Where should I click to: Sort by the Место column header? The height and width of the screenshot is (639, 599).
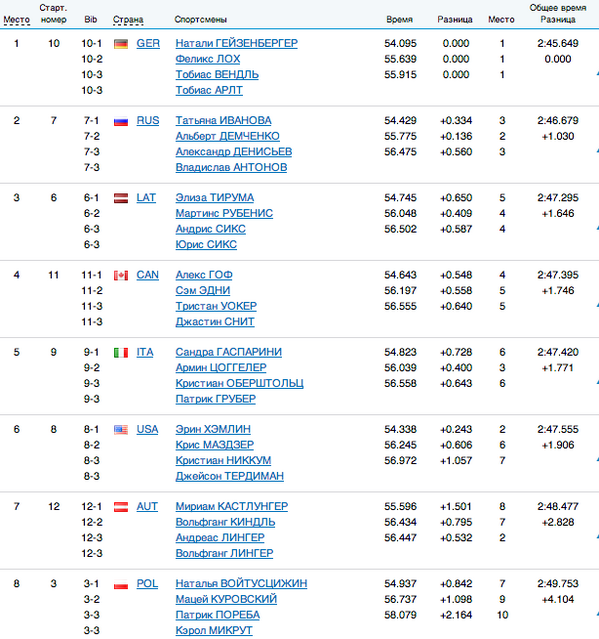tap(17, 20)
